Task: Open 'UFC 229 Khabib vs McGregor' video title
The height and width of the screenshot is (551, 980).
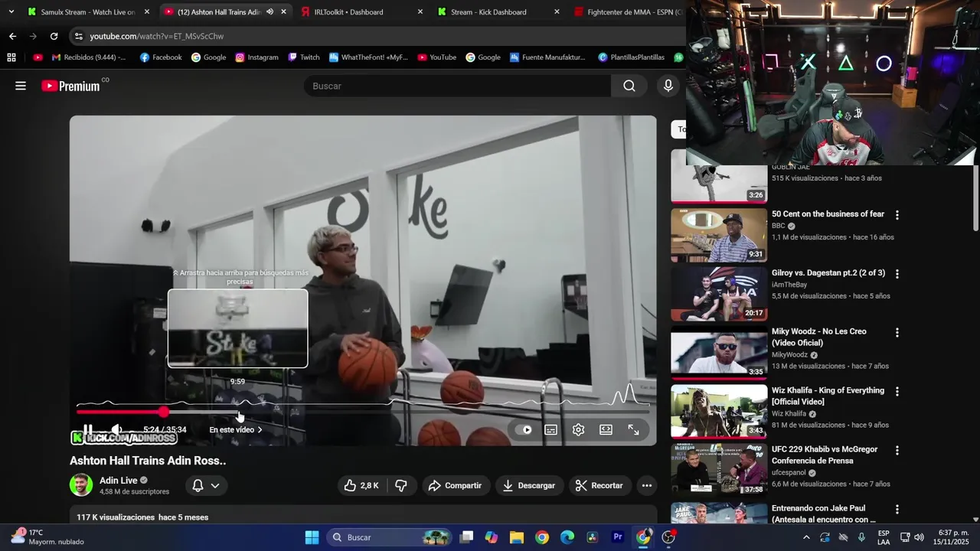Action: coord(825,455)
